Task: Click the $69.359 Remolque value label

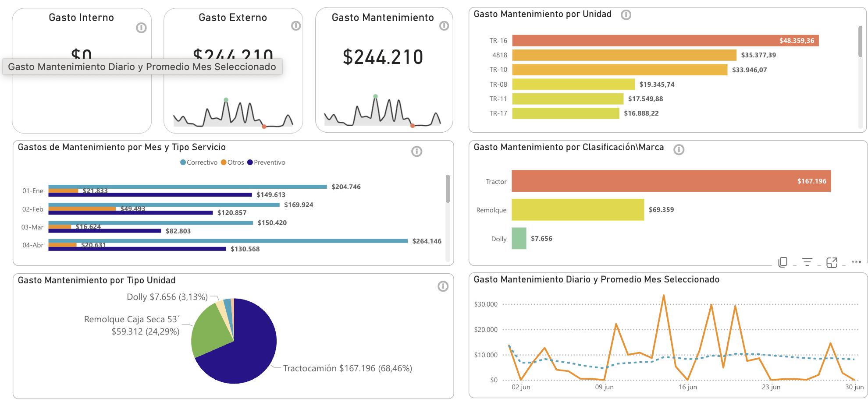Action: click(661, 210)
